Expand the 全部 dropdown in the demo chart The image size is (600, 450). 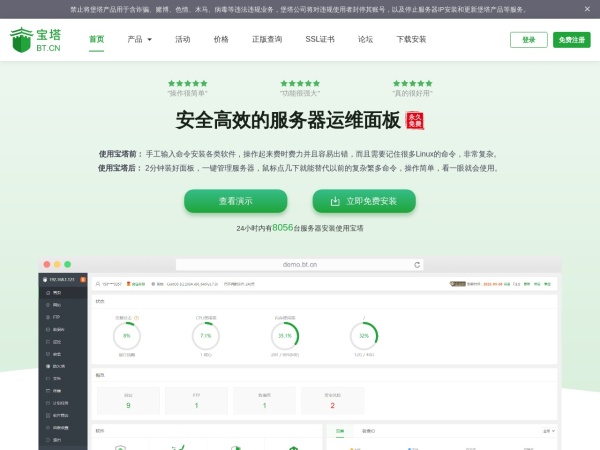pos(546,431)
